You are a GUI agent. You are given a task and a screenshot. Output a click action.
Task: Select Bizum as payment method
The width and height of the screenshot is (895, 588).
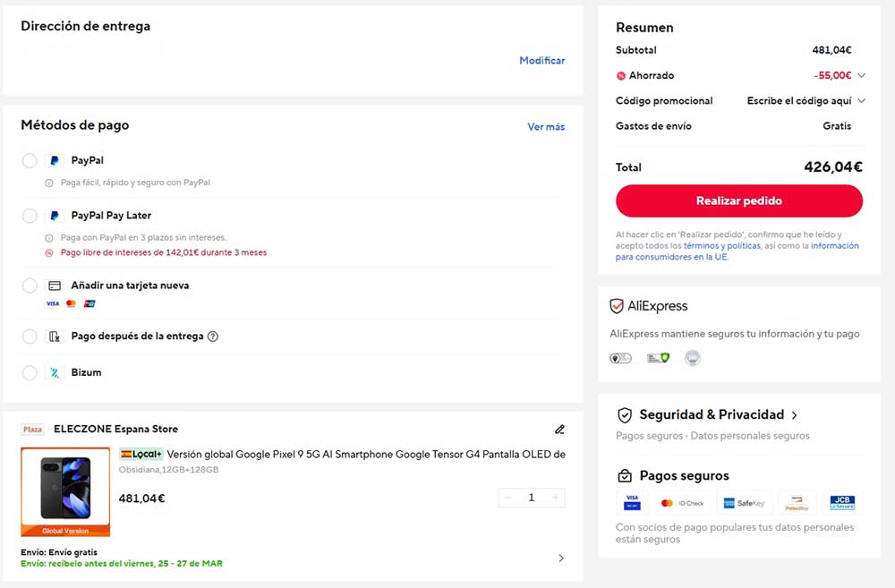[29, 371]
